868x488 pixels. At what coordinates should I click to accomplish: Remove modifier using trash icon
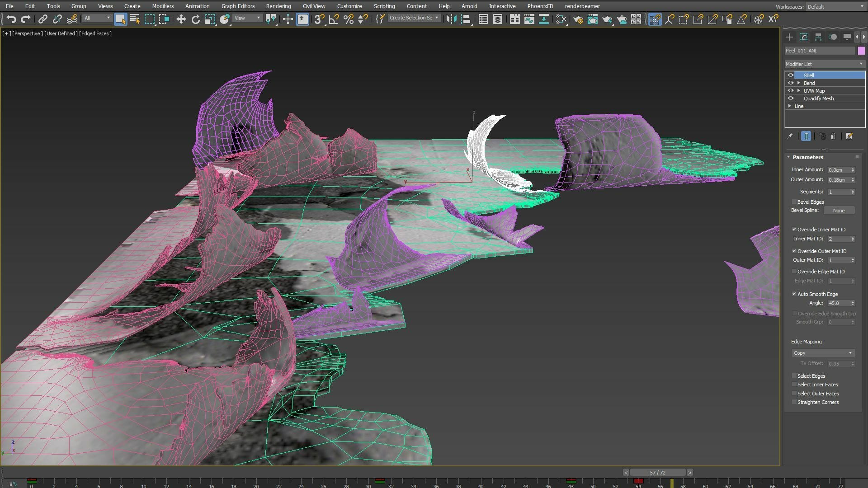click(x=833, y=136)
